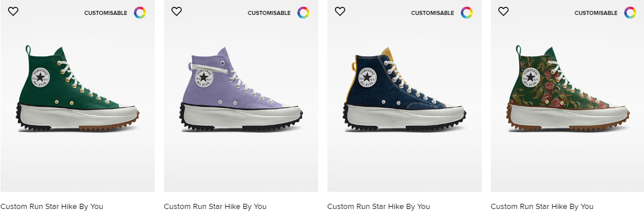Viewport: 644px width, 213px height.
Task: Click color wheel icon on floral shoe card
Action: point(630,13)
